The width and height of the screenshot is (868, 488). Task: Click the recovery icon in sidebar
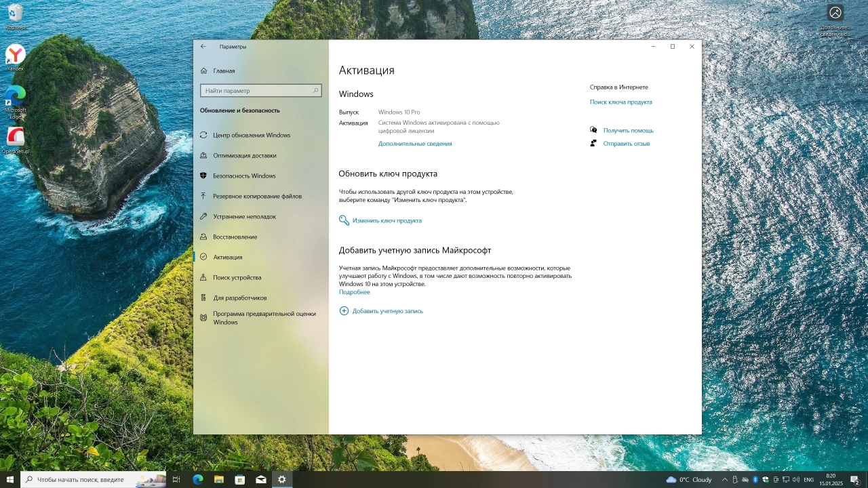pyautogui.click(x=203, y=237)
